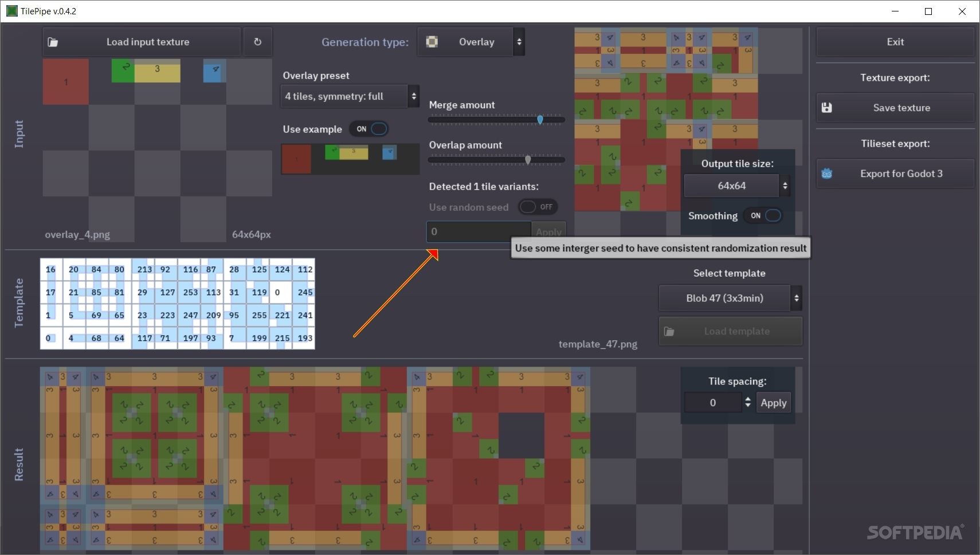Screen dimensions: 980x555
Task: Click the folder icon on Load input texture
Action: pos(53,42)
